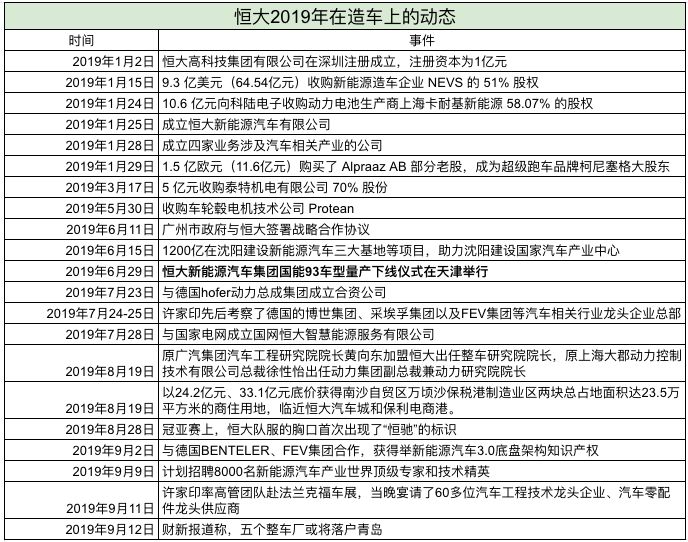Click the 泰特机电有限公司 70% 股份 event

coord(421,188)
